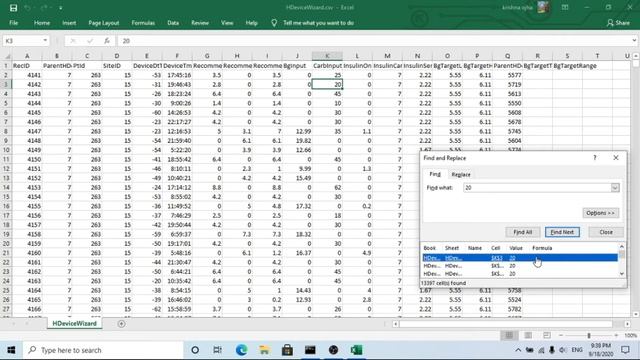640x360 pixels.
Task: Click the zoom slider handle
Action: [589, 335]
